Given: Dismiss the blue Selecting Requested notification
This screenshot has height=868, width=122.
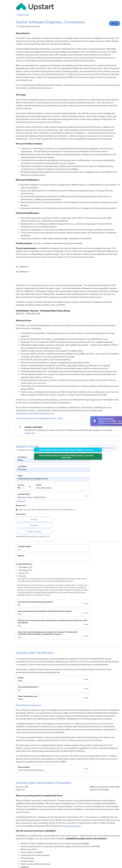Looking at the screenshot, I should [100, 450].
